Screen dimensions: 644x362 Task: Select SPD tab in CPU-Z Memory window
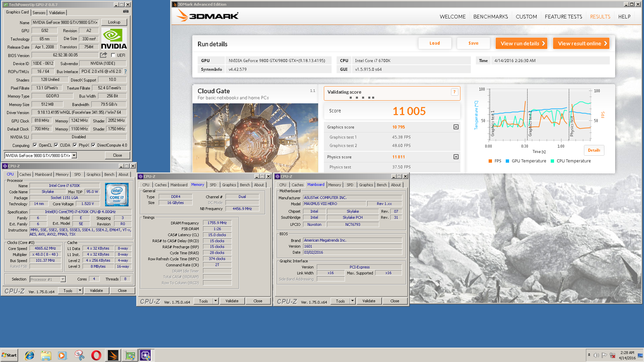213,185
